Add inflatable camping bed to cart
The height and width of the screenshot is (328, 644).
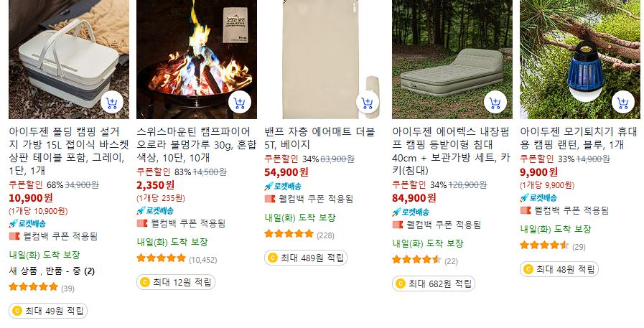coord(495,102)
